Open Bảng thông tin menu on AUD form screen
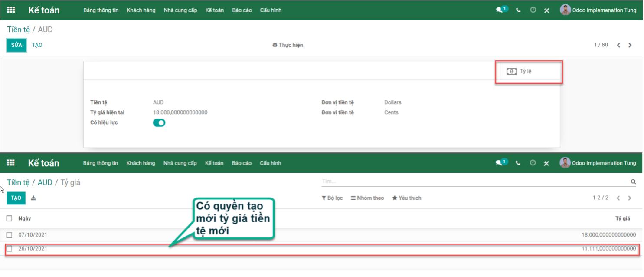 [x=101, y=10]
